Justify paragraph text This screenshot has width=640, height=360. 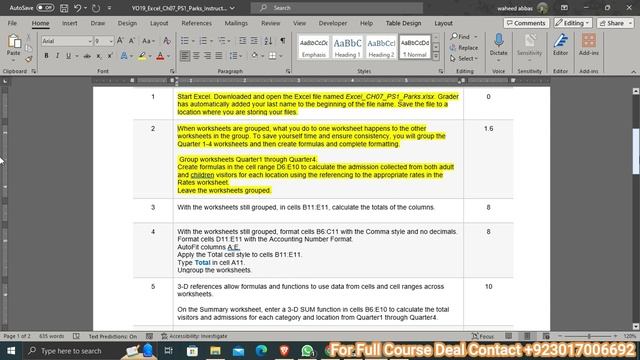pos(219,56)
